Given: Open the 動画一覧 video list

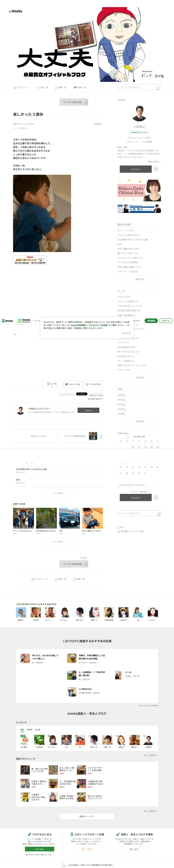Looking at the screenshot, I should point(80,88).
